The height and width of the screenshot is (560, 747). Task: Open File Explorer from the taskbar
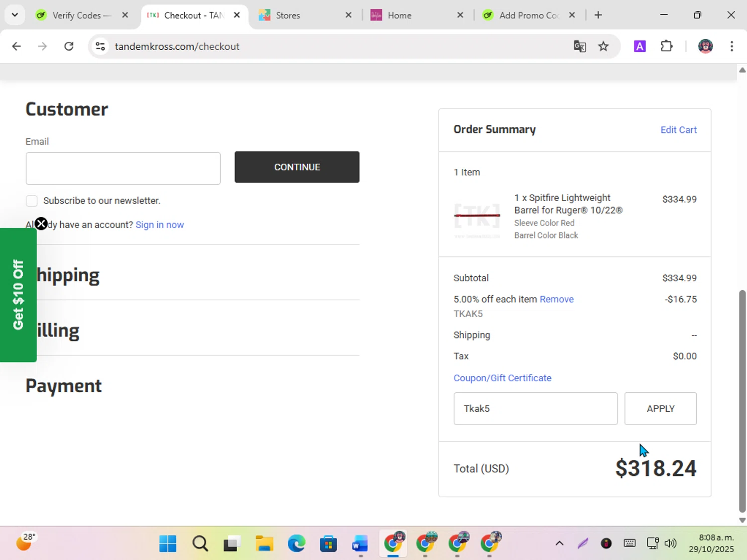(x=264, y=544)
